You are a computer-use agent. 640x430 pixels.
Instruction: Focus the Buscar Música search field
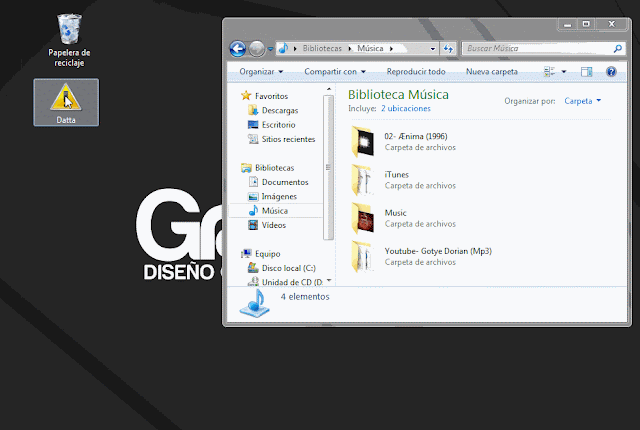pos(544,49)
